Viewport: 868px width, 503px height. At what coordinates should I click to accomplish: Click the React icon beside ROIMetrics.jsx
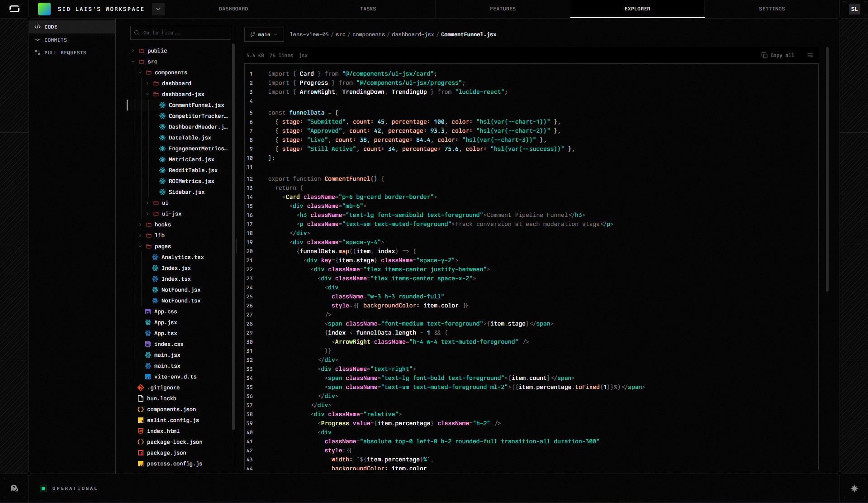point(162,181)
